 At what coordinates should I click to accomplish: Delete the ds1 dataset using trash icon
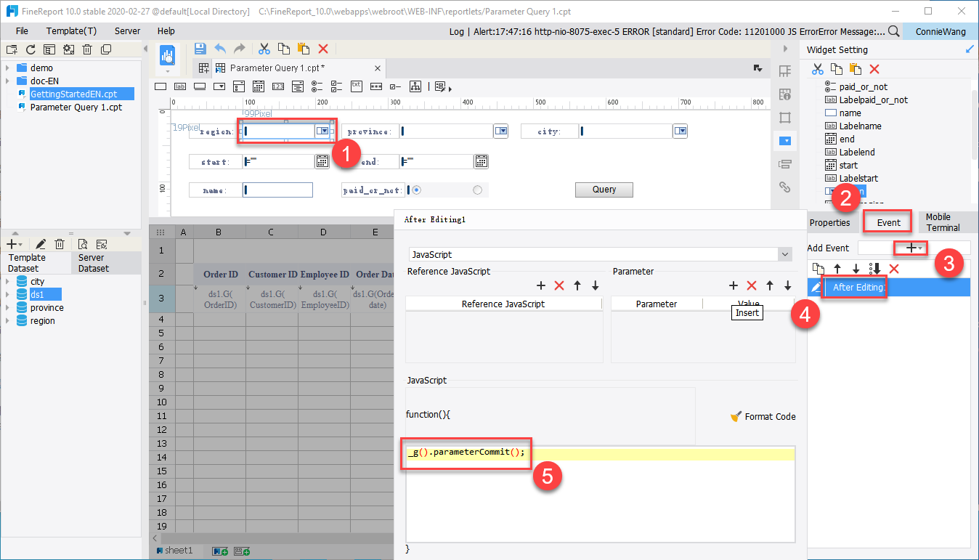coord(60,243)
